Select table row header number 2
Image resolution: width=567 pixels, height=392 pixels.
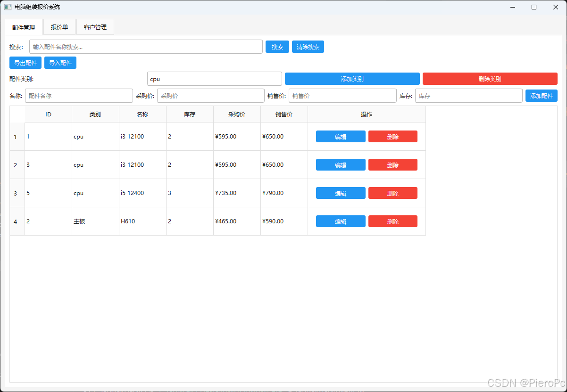pos(17,165)
